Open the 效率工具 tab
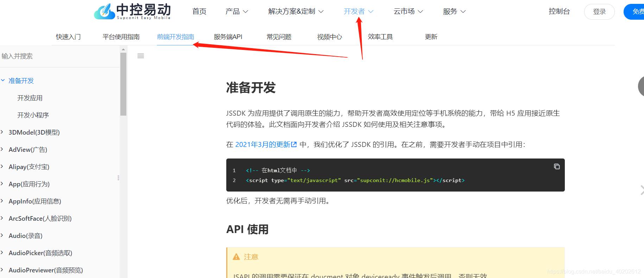This screenshot has width=644, height=278. [x=380, y=37]
